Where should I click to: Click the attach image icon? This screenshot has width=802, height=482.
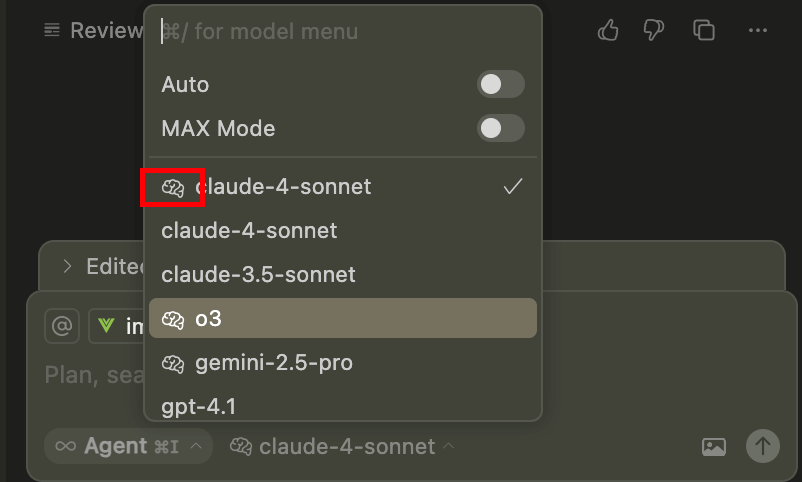pyautogui.click(x=713, y=447)
